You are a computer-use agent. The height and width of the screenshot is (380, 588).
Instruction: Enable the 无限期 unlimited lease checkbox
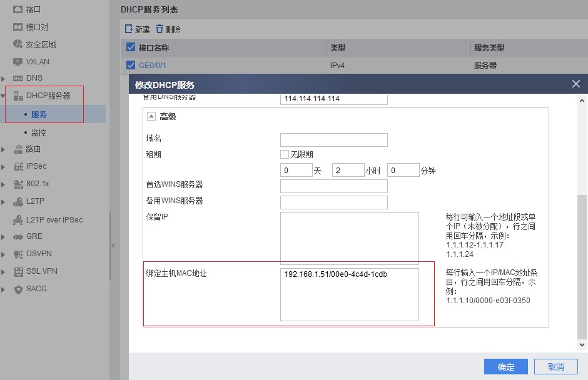click(285, 154)
